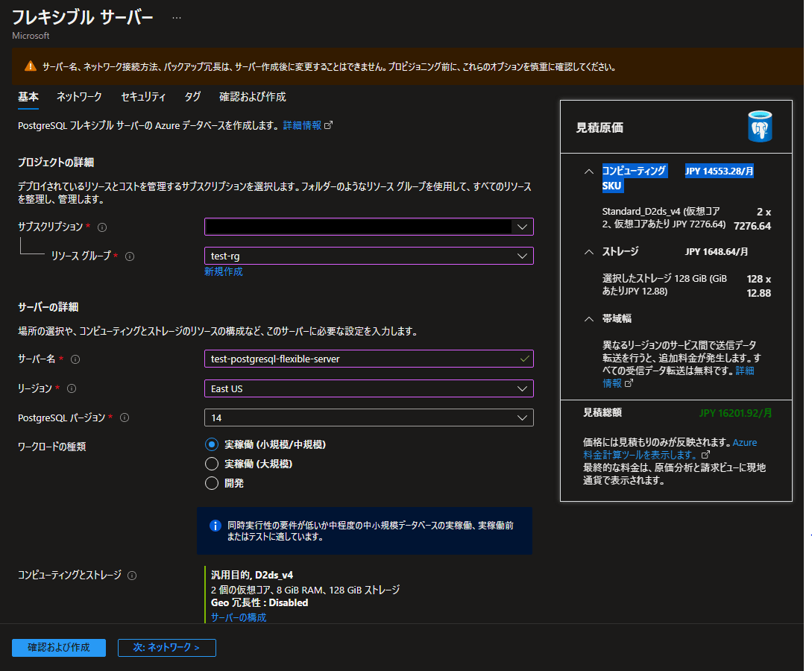Open the サーバーの構成 link

click(239, 617)
